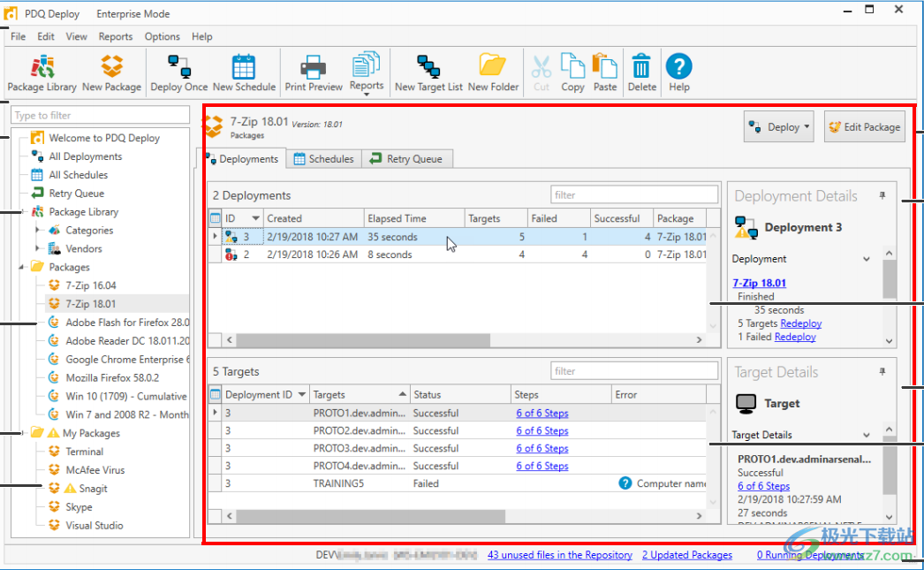Sort deployments by the ID column dropdown
This screenshot has height=570, width=924.
click(255, 218)
